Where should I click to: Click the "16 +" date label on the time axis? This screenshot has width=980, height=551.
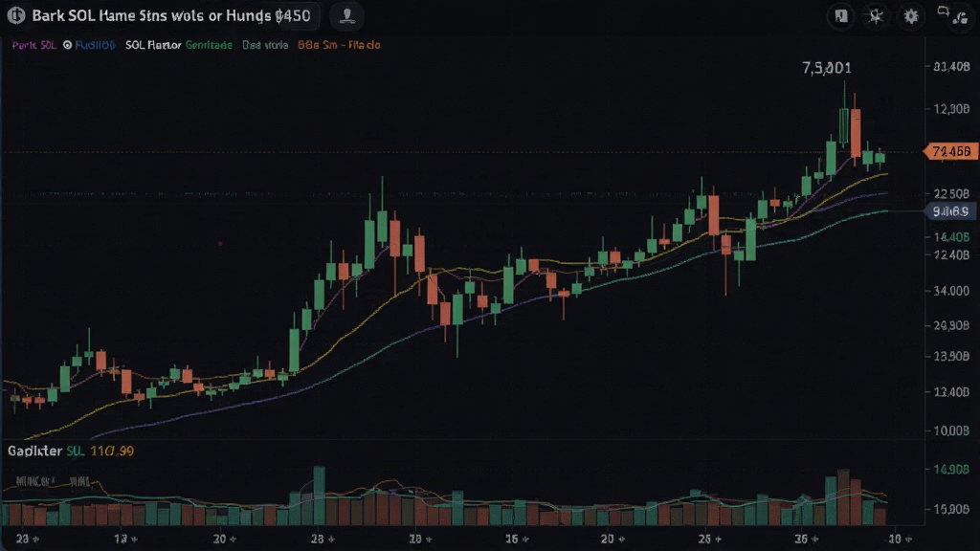pos(516,539)
